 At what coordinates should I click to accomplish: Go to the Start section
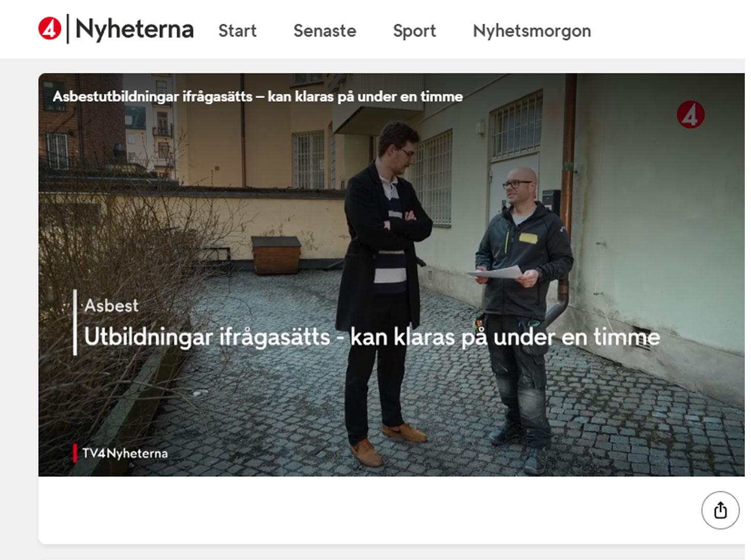[237, 31]
